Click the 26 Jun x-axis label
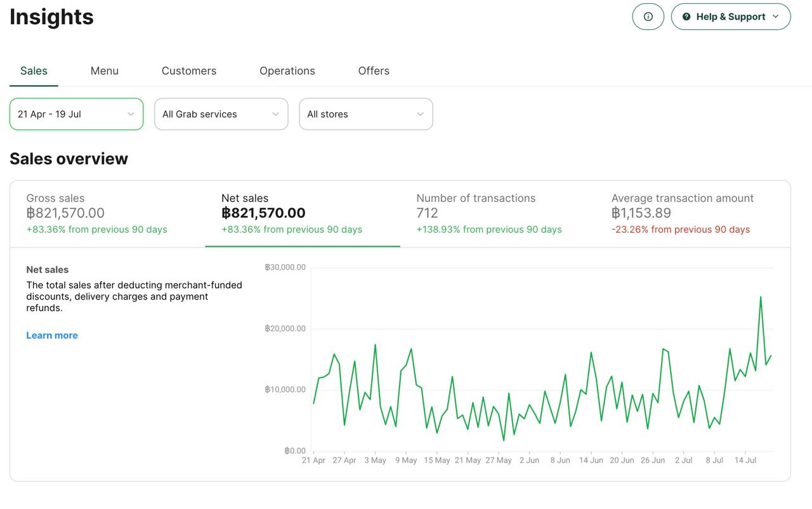Screen dimensions: 812x509 [x=653, y=460]
